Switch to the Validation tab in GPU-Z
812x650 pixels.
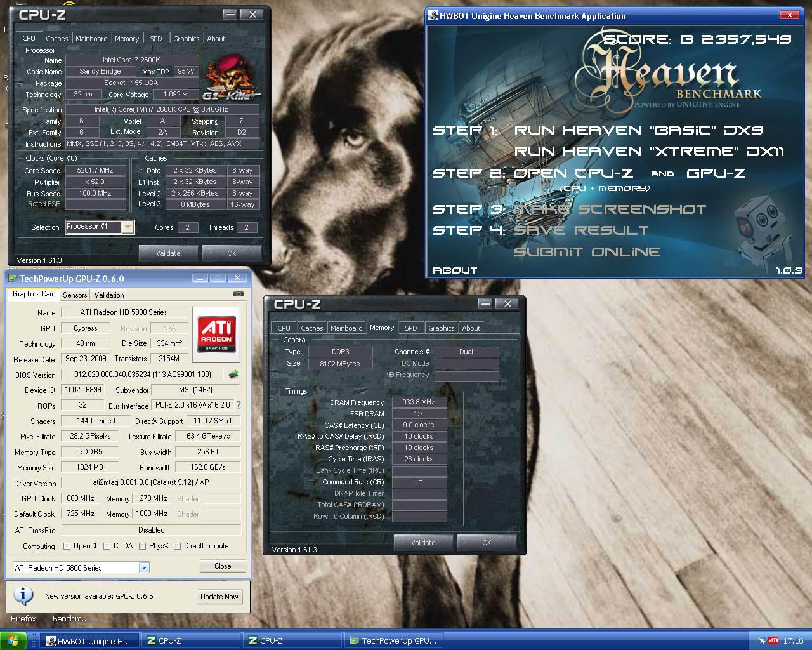[109, 295]
